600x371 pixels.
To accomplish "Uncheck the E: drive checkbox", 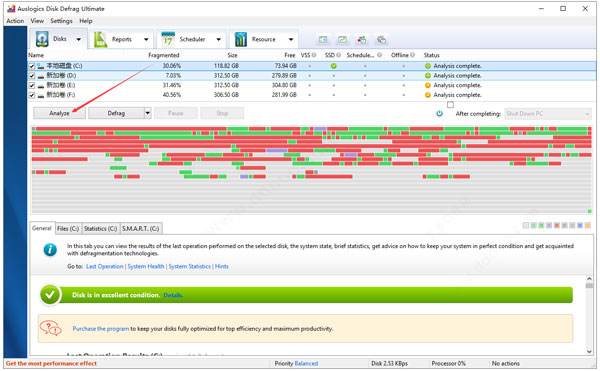I will coord(32,85).
